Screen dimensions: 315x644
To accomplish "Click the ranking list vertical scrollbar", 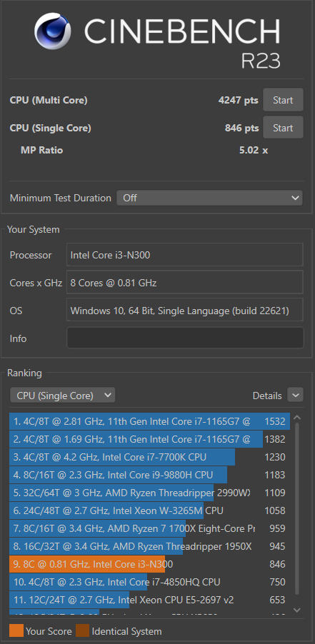I will [x=297, y=513].
